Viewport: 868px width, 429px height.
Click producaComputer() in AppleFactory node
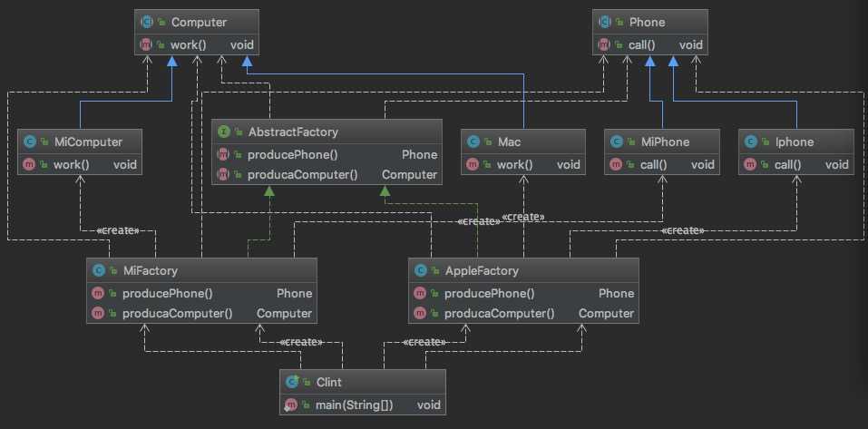click(500, 313)
